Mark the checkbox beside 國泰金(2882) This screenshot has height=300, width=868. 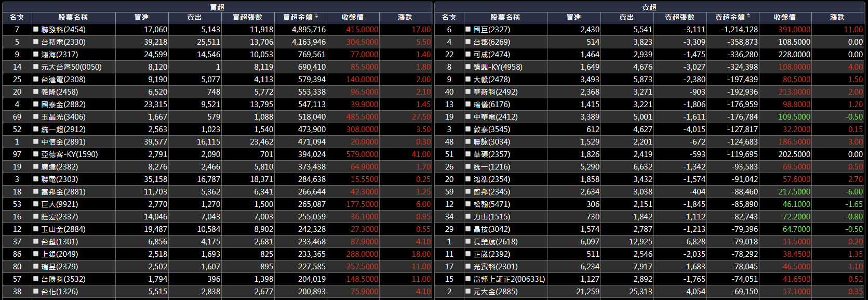36,105
